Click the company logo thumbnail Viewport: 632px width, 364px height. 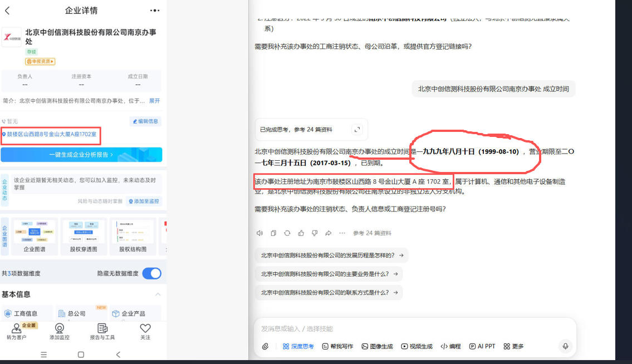11,37
